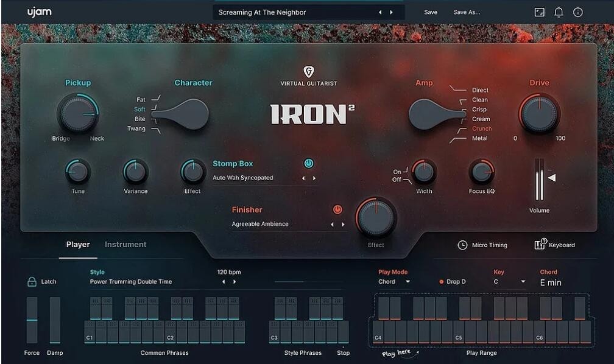This screenshot has height=364, width=614.
Task: Go to previous Finisher preset
Action: pos(332,224)
